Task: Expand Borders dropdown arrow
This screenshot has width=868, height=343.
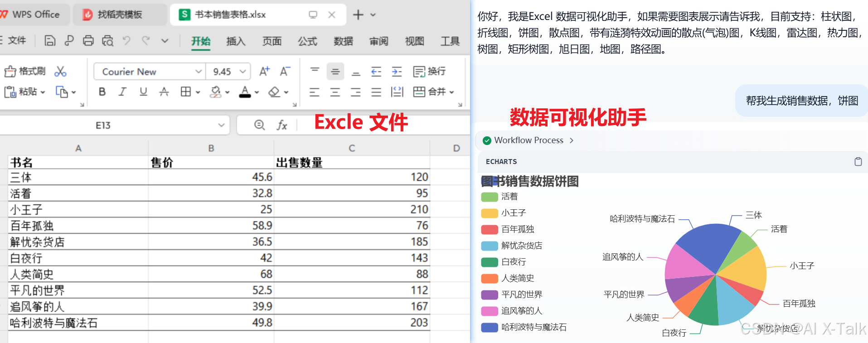Action: [198, 92]
